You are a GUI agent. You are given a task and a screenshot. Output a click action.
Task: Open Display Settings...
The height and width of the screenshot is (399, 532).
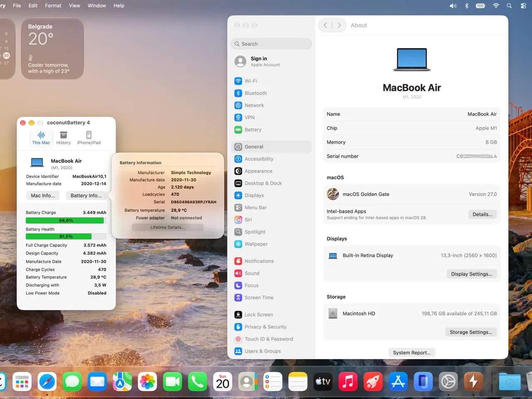(x=471, y=274)
